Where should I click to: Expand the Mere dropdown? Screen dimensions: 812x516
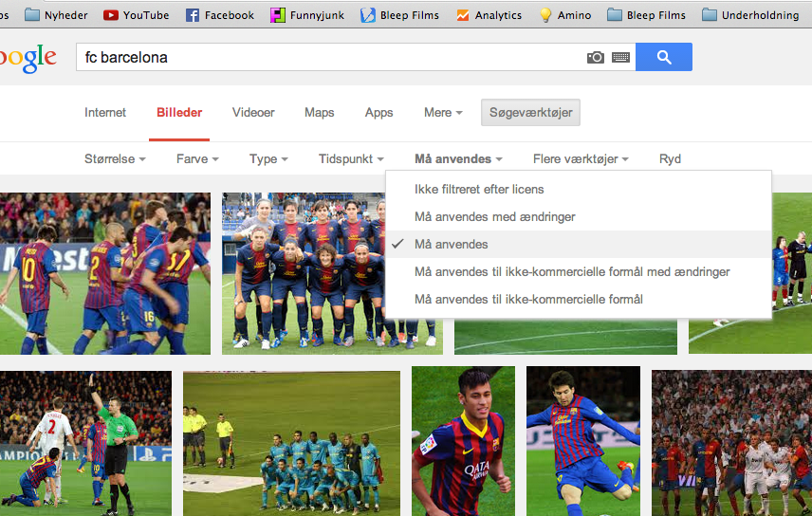(443, 113)
